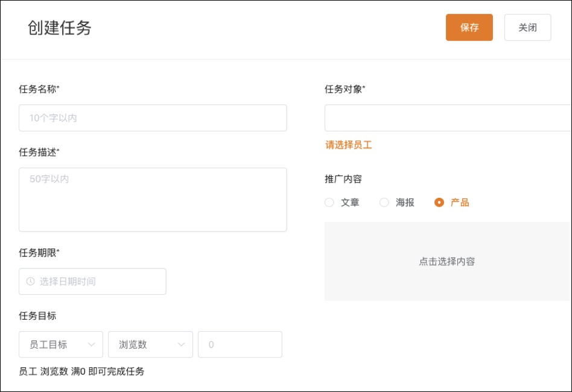This screenshot has height=392, width=572.
Task: Select the 海报 radio option
Action: [x=384, y=203]
